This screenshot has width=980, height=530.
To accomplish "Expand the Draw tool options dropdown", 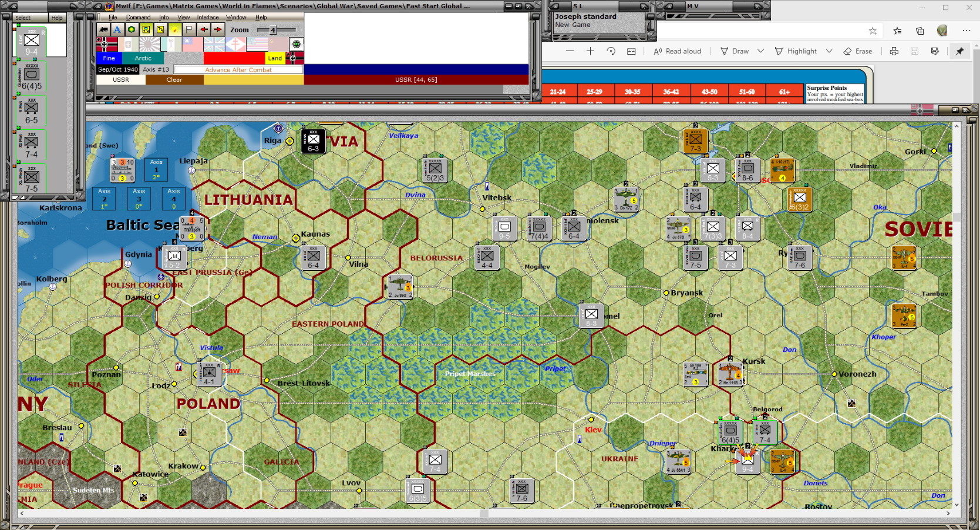I will 760,51.
